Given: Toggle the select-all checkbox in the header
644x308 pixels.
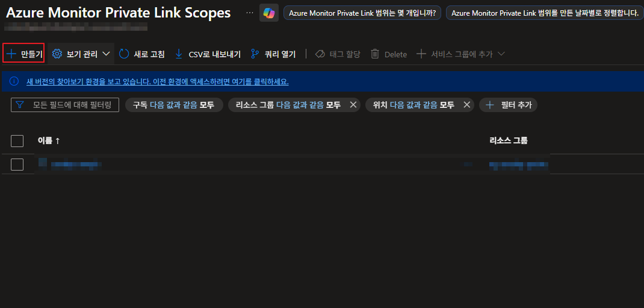Looking at the screenshot, I should click(17, 141).
